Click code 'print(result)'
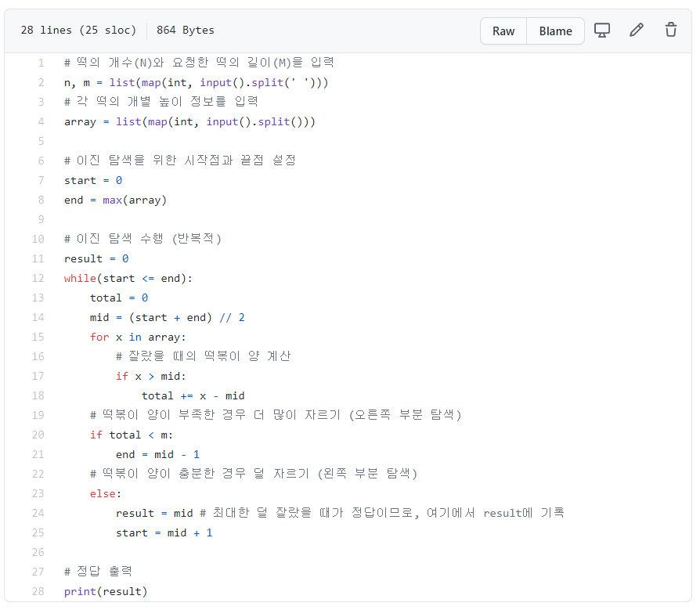Viewport: 700px width, 610px height. (x=106, y=592)
